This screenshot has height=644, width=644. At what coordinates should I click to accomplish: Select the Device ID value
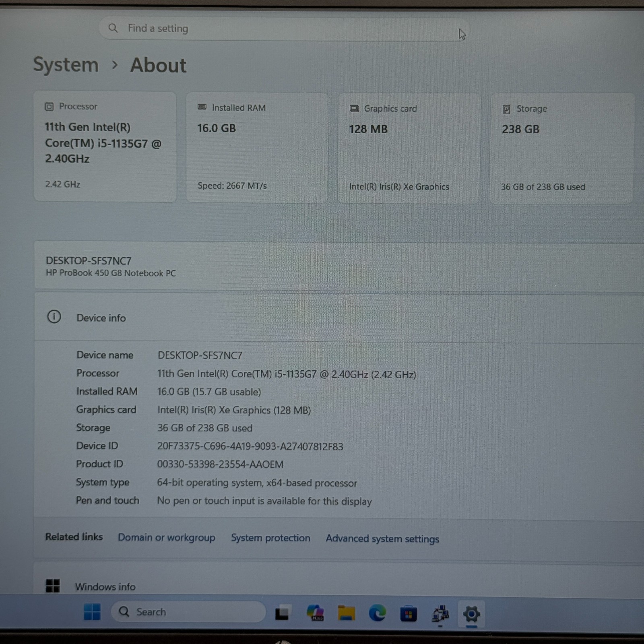(250, 446)
